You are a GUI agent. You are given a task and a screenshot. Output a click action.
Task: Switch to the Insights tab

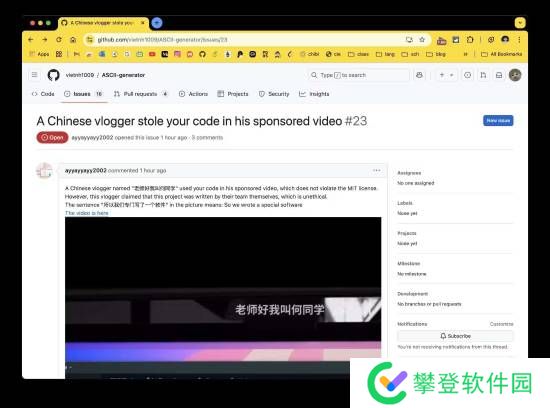pyautogui.click(x=314, y=94)
